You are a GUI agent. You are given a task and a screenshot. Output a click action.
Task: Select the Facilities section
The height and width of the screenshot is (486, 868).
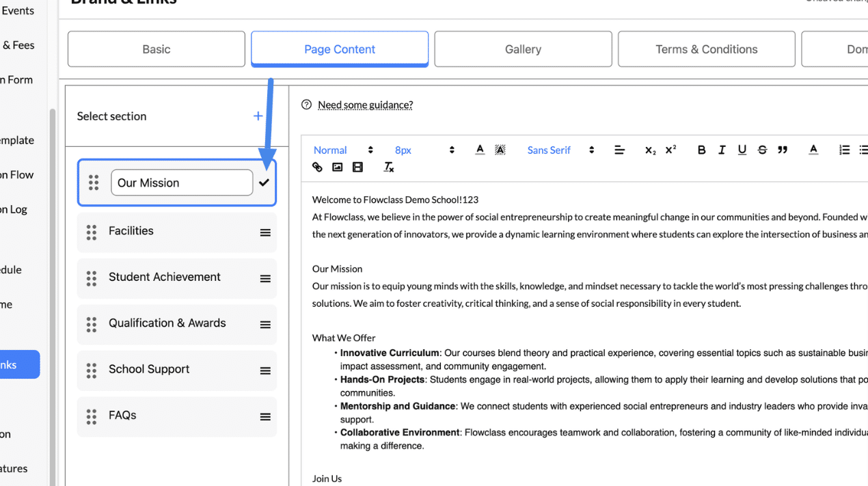click(177, 232)
